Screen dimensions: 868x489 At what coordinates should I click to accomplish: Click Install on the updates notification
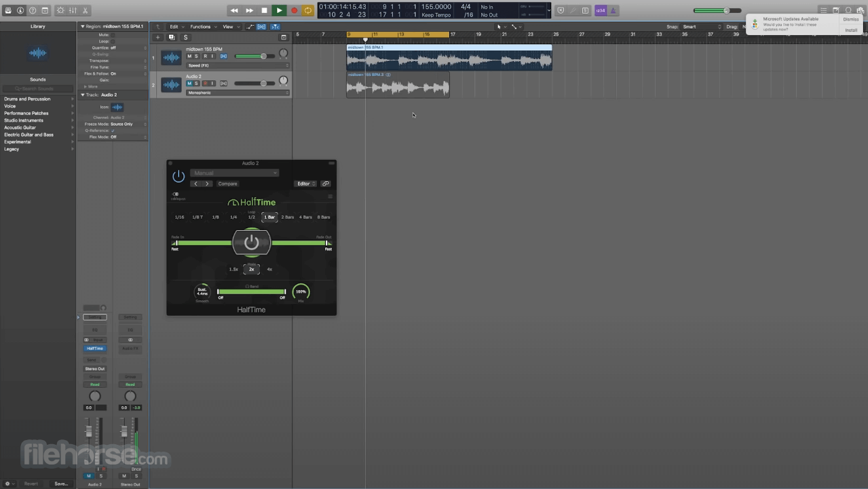point(851,31)
